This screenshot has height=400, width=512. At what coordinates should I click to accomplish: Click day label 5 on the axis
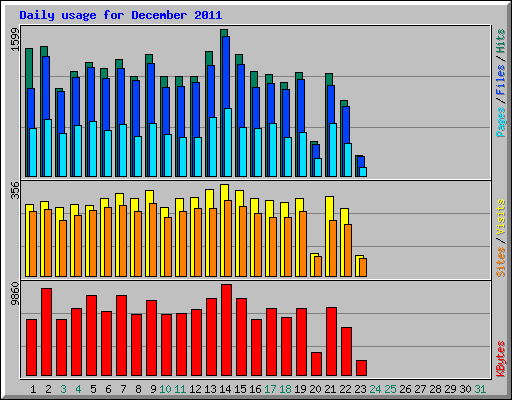pyautogui.click(x=93, y=389)
